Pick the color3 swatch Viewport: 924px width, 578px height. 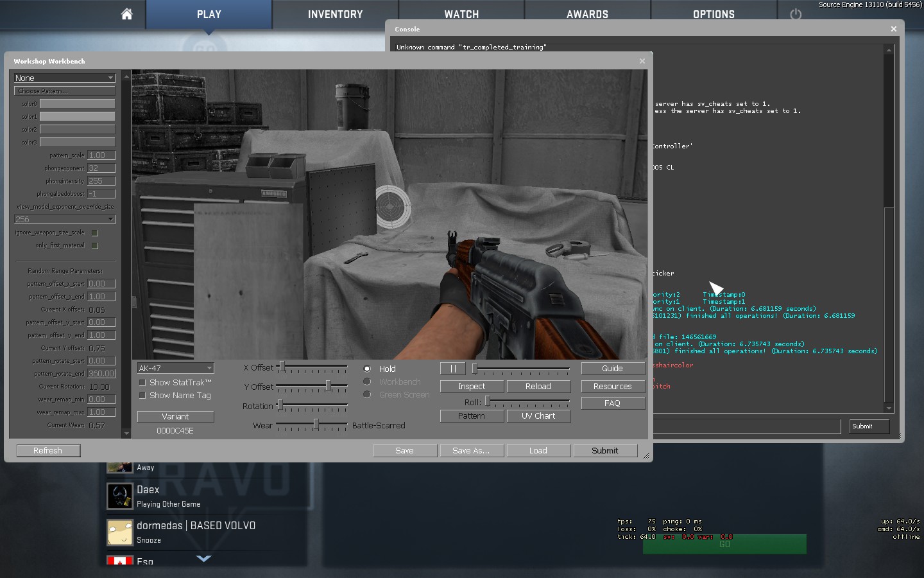pyautogui.click(x=78, y=142)
